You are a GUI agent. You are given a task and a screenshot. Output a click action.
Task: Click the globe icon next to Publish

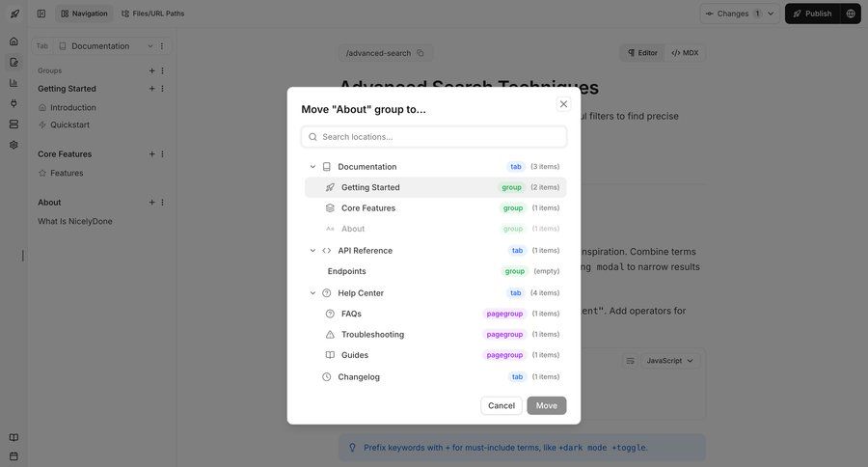850,14
